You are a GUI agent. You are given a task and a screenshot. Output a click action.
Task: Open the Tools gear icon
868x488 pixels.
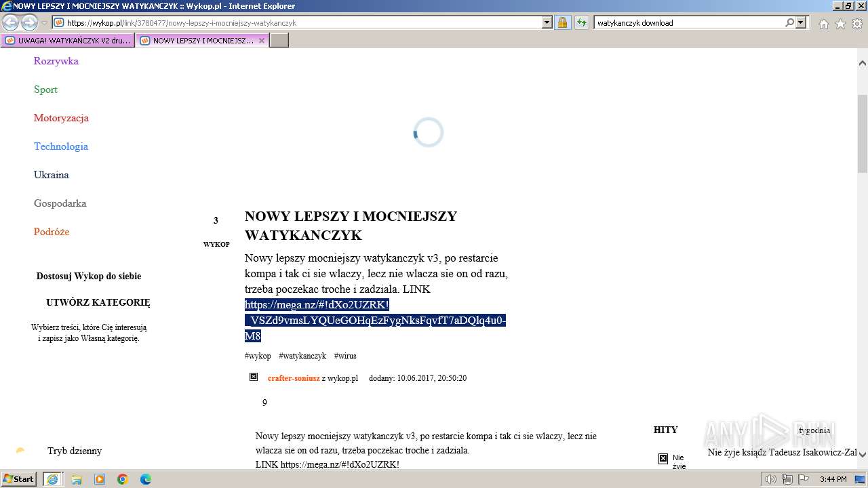pyautogui.click(x=857, y=24)
